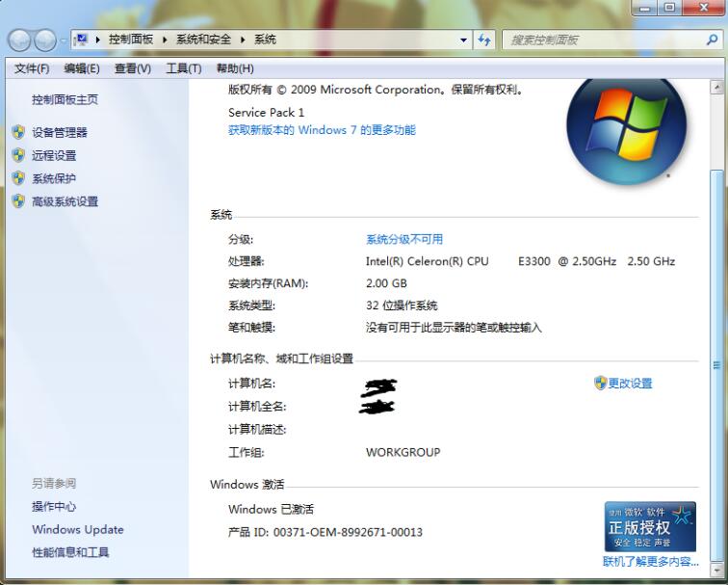Go to 控制面板主页 link
728x585 pixels.
click(x=65, y=99)
